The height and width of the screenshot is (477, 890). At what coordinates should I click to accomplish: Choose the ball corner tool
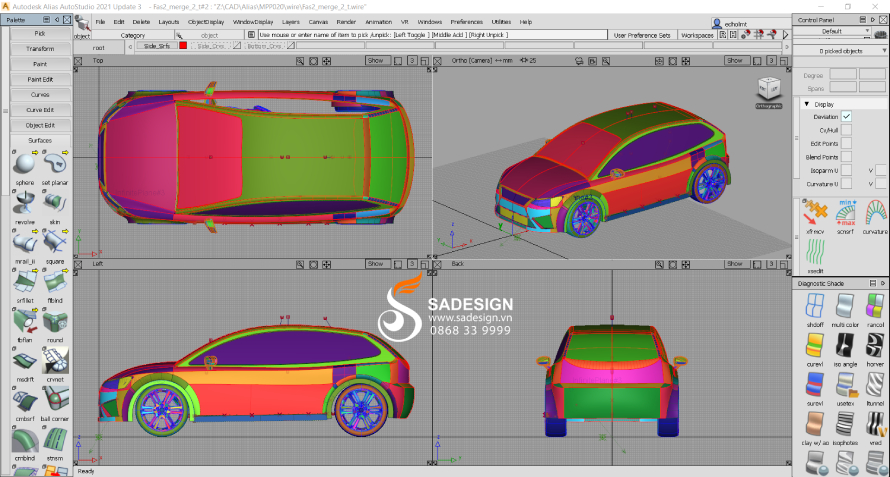55,400
